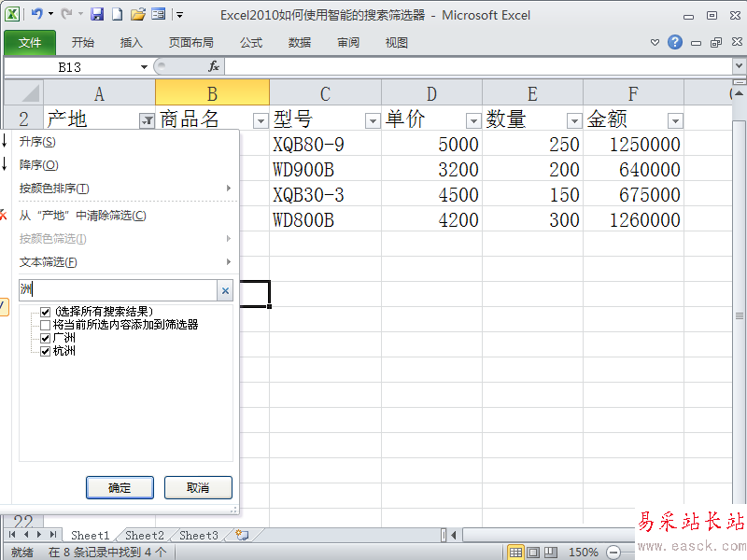Switch to the 插入 ribbon tab

pos(132,43)
